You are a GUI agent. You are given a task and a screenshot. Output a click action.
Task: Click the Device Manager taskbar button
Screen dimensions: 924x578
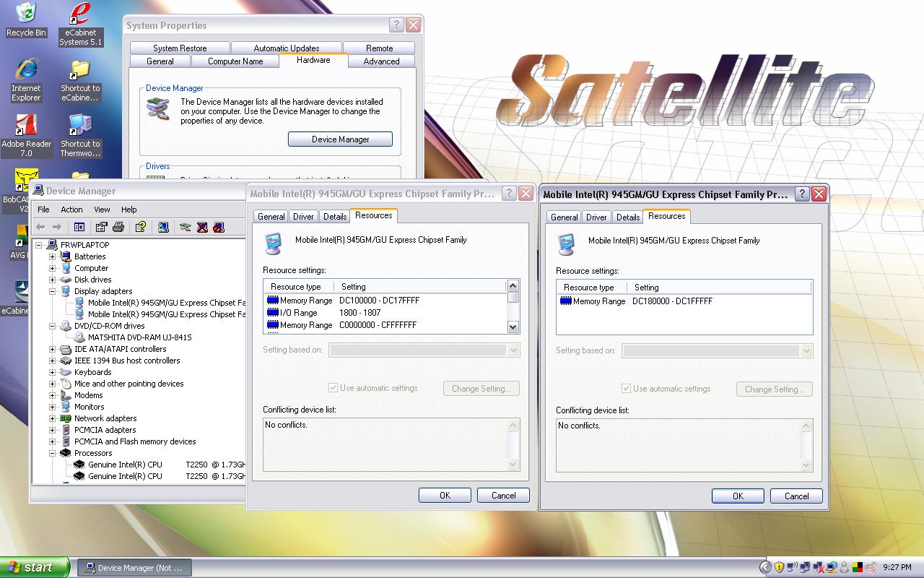pyautogui.click(x=134, y=568)
